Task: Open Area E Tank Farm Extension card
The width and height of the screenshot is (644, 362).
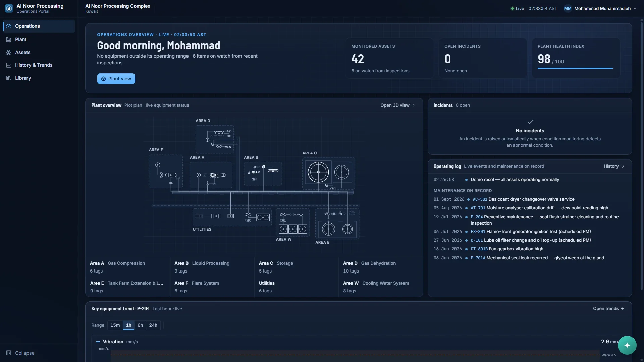Action: pyautogui.click(x=128, y=287)
